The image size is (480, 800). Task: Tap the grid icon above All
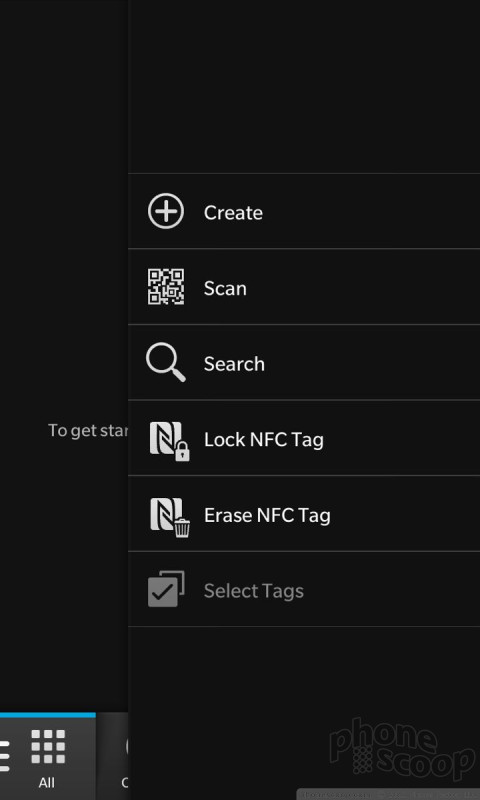(48, 746)
